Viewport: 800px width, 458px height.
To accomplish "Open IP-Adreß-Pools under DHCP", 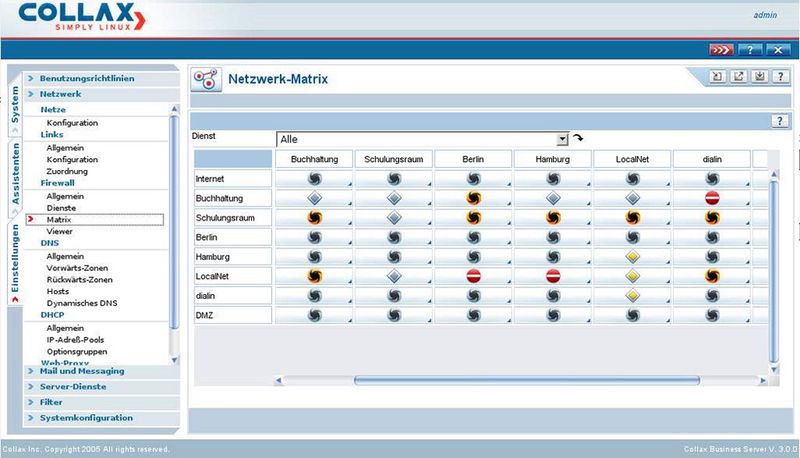I will coord(75,340).
